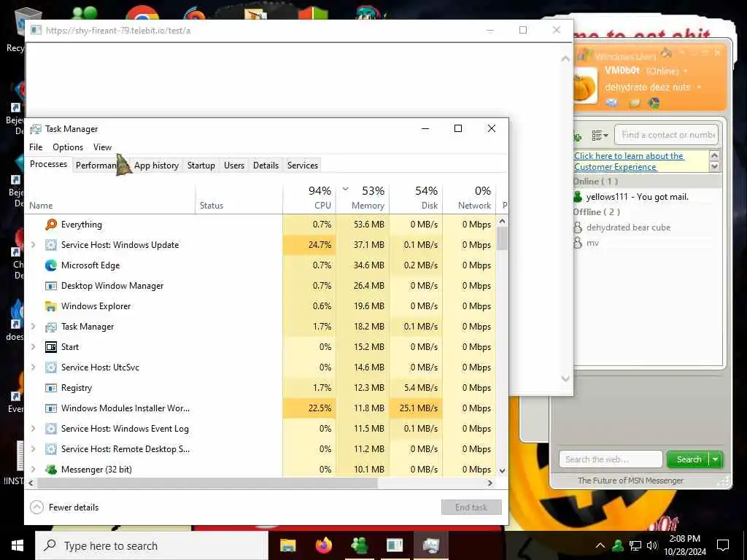The width and height of the screenshot is (747, 560).
Task: Click the dehydrated bear cube offline contact icon
Action: click(x=578, y=227)
